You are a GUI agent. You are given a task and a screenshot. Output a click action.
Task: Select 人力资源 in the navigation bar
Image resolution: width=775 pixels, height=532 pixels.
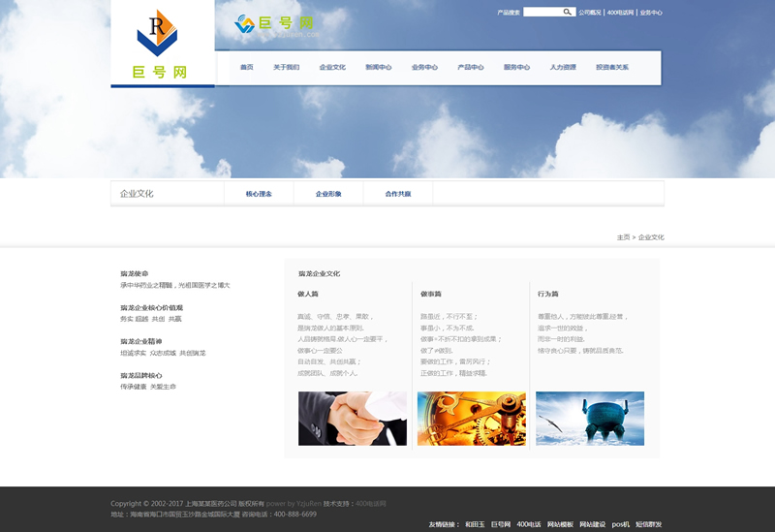563,67
